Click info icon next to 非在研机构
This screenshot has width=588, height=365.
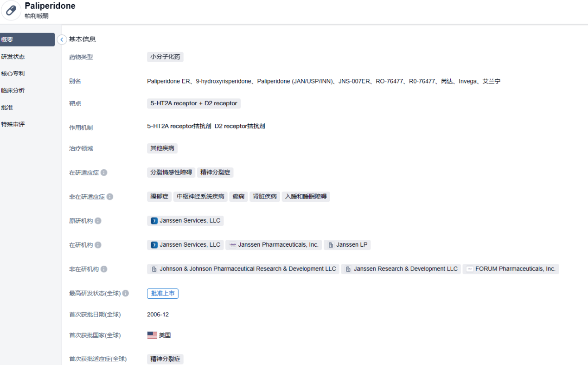(x=104, y=269)
